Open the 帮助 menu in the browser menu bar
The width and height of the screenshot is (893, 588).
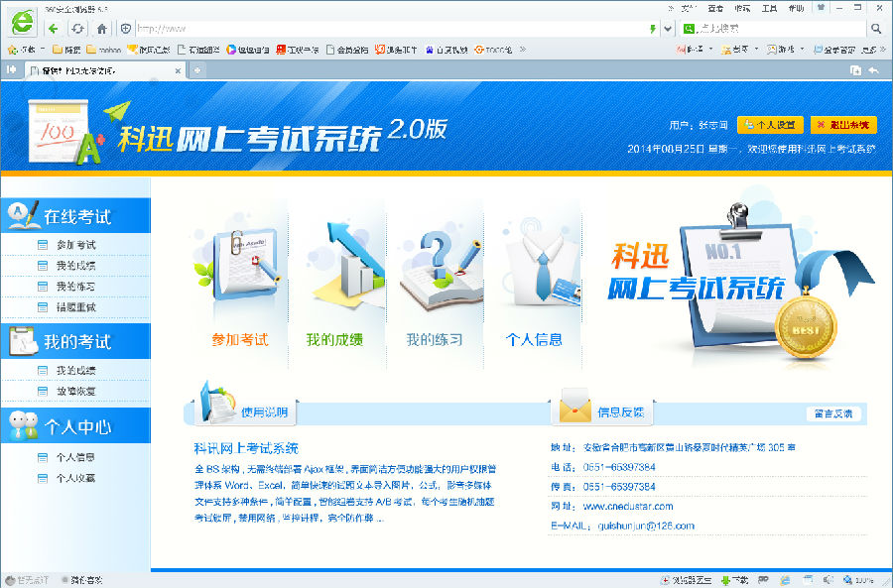click(796, 8)
